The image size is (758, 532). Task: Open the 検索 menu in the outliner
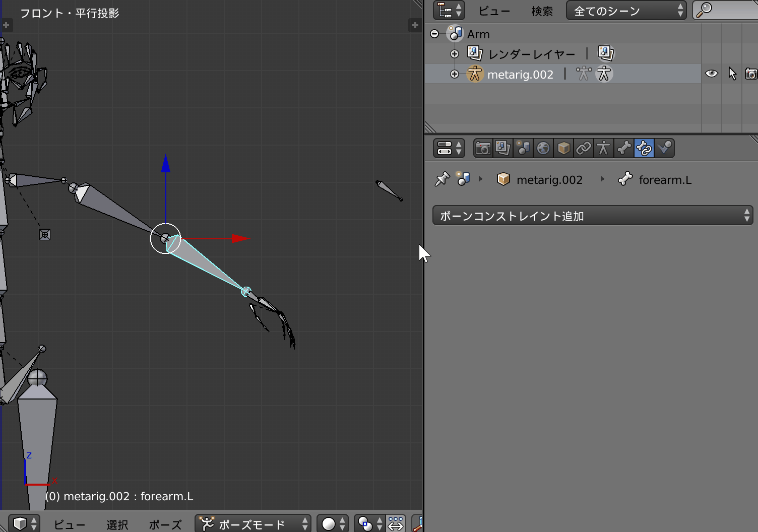(542, 11)
